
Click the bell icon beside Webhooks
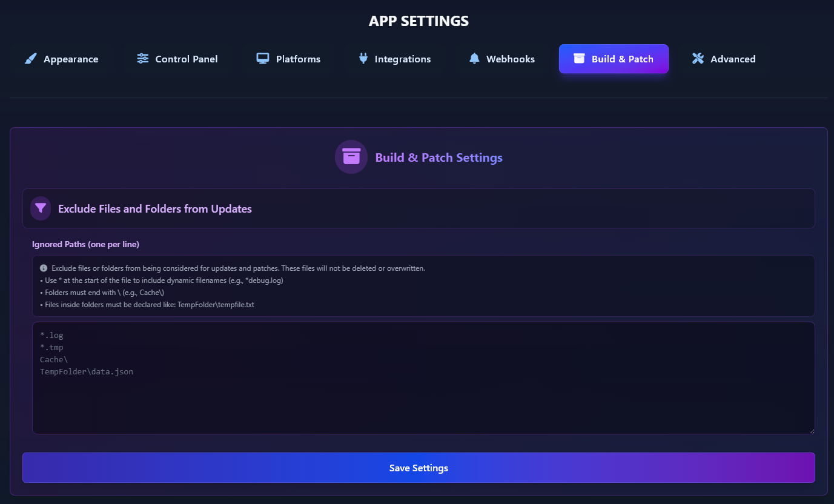point(474,59)
